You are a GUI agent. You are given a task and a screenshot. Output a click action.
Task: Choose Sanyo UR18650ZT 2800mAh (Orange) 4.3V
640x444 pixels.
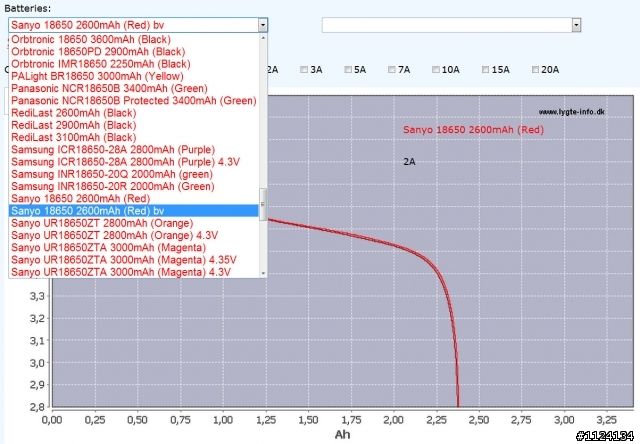(133, 235)
